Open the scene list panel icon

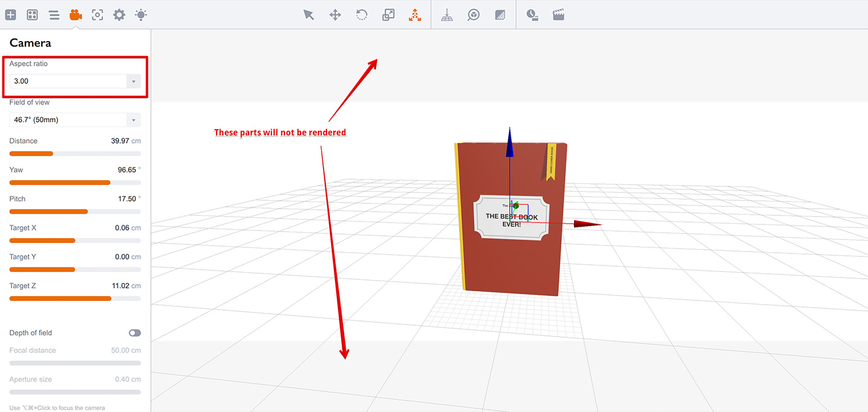coord(54,14)
